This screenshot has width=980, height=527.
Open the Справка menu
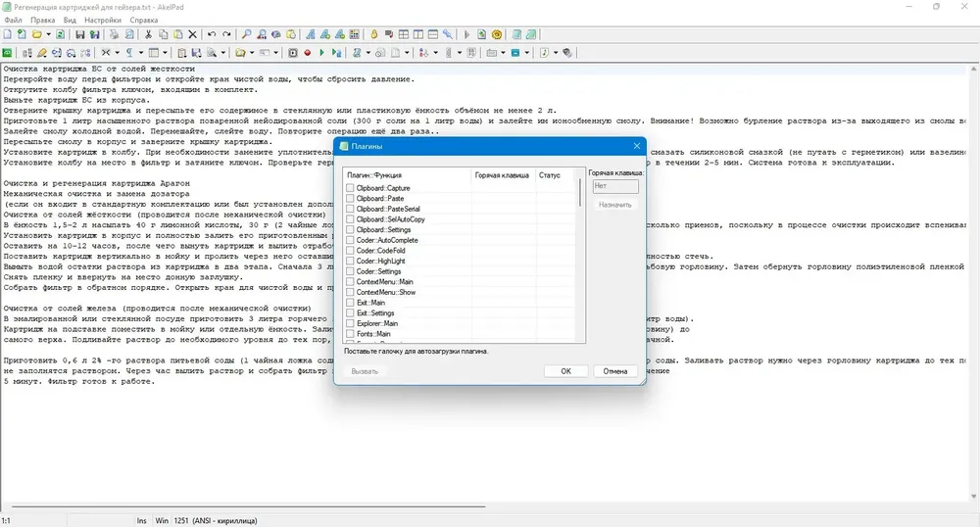click(144, 20)
